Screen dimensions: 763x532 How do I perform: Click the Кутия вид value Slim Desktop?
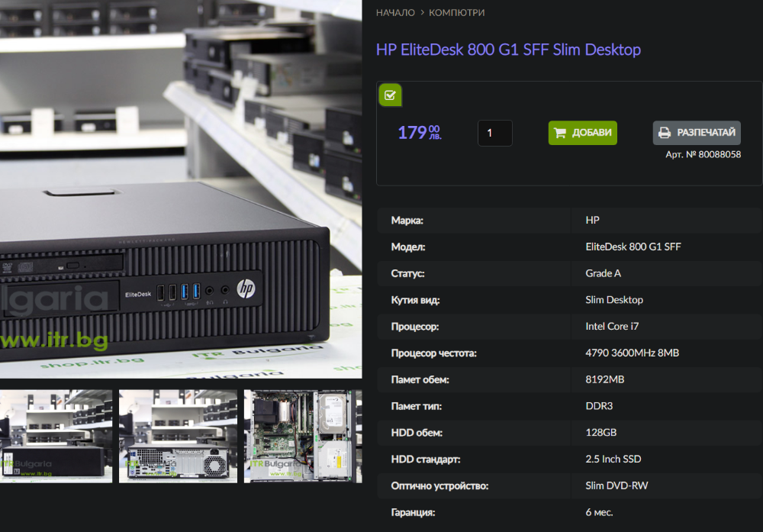click(x=614, y=300)
